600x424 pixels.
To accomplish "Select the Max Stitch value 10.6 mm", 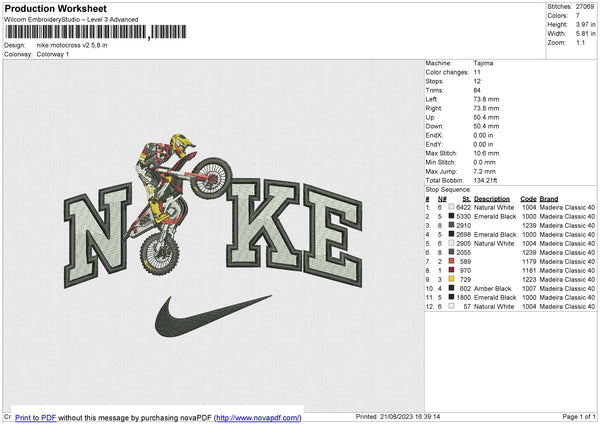I will coord(486,153).
